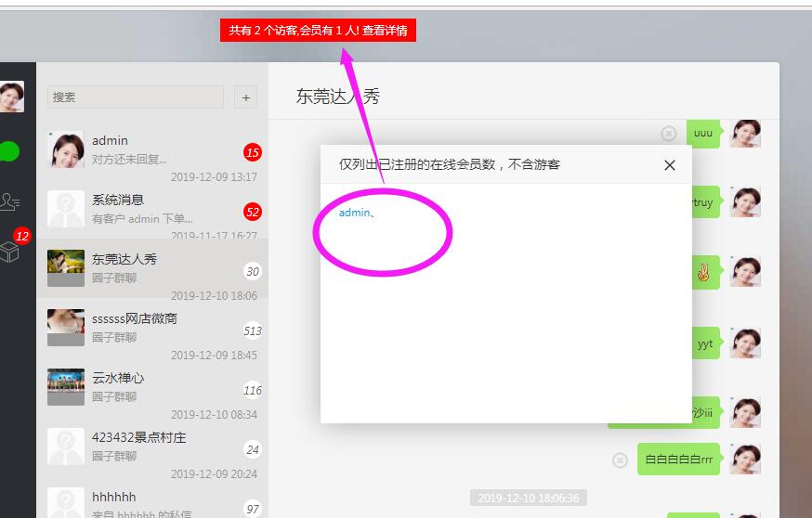This screenshot has height=518, width=812.
Task: Open the contacts list sidebar icon
Action: click(9, 201)
